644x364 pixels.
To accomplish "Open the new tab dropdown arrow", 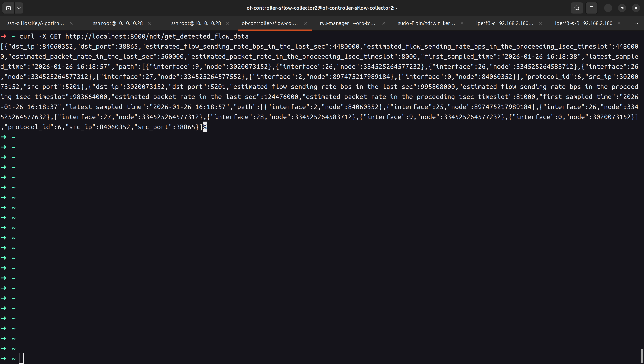I will pos(19,8).
